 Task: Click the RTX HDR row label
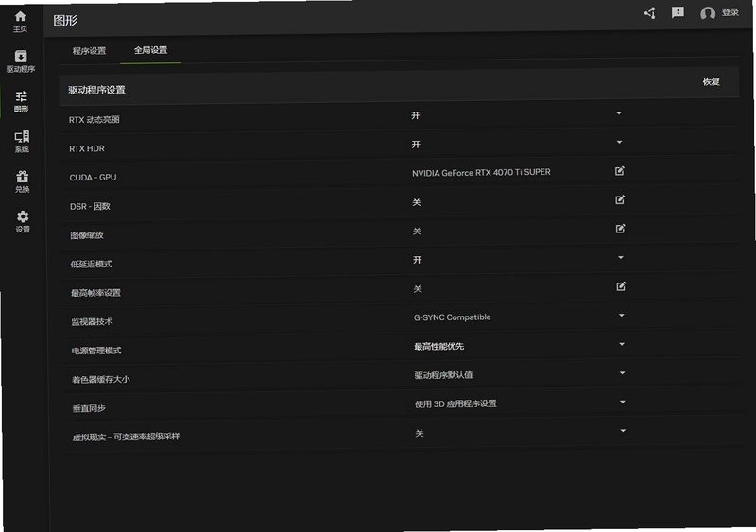pyautogui.click(x=87, y=148)
